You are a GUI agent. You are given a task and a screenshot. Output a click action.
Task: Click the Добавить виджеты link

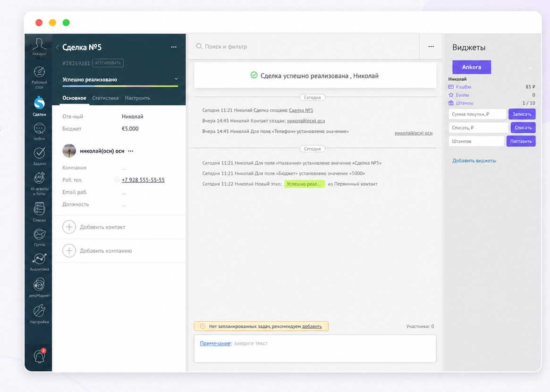[474, 161]
